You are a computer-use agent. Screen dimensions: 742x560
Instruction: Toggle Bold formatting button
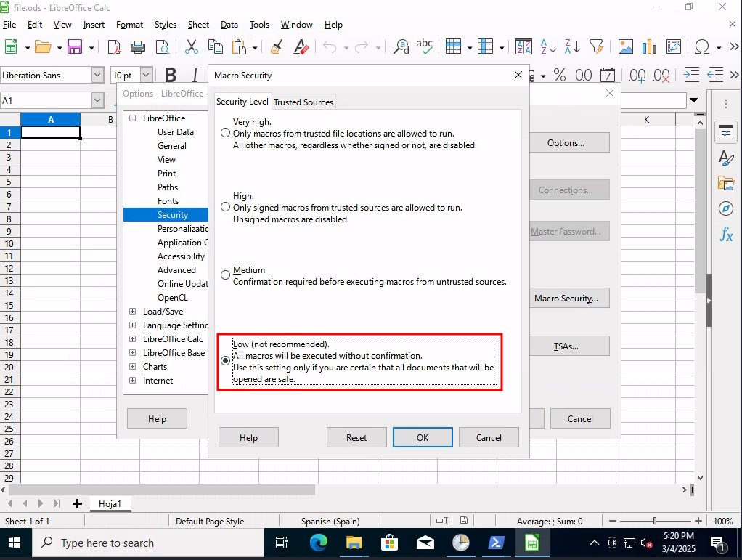[171, 75]
